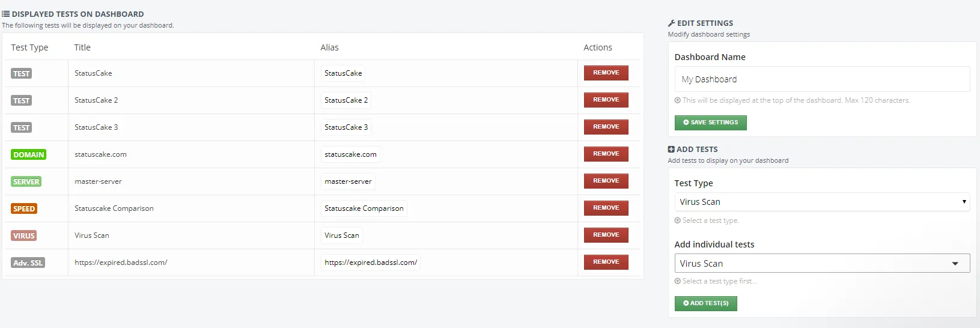Remove the first StatusCake test
Screen dimensions: 980x328
[x=606, y=73]
